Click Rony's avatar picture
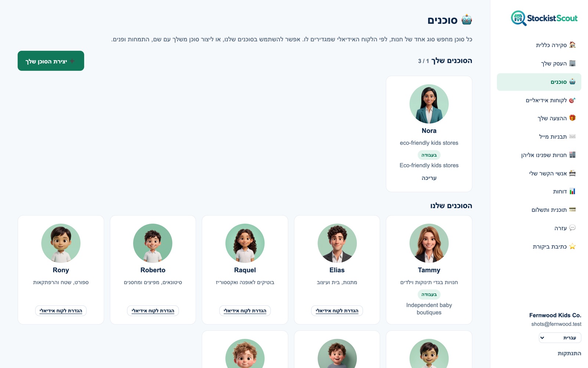 [61, 243]
